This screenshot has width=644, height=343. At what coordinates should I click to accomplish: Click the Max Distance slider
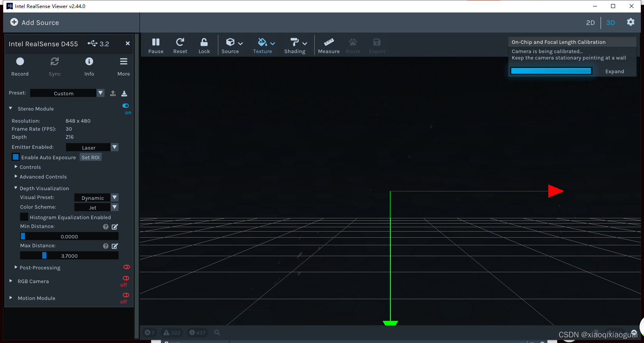click(x=69, y=256)
